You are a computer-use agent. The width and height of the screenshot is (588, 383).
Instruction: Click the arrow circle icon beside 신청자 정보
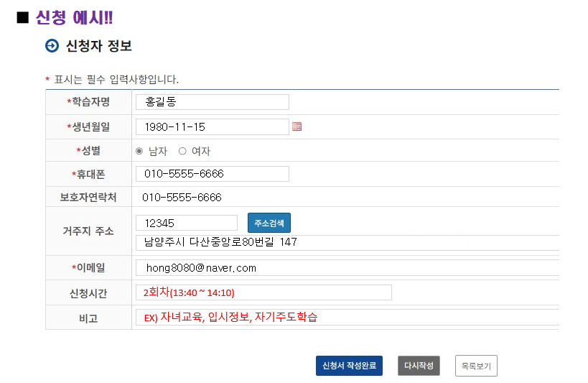[x=52, y=46]
